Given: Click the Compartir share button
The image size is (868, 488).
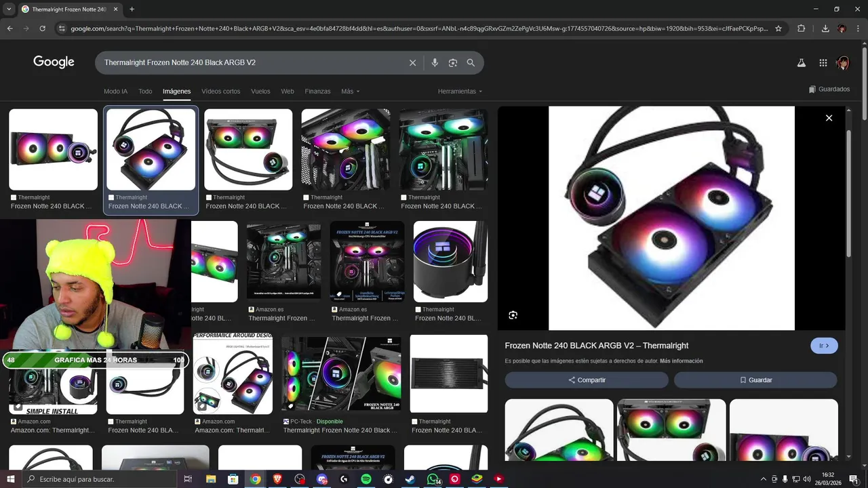Looking at the screenshot, I should point(587,380).
